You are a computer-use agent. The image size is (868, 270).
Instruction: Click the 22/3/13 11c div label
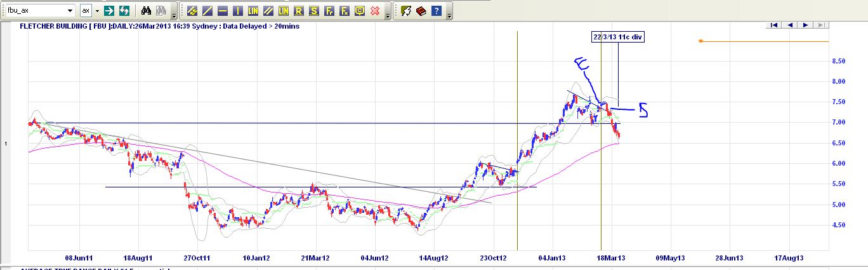(x=619, y=37)
